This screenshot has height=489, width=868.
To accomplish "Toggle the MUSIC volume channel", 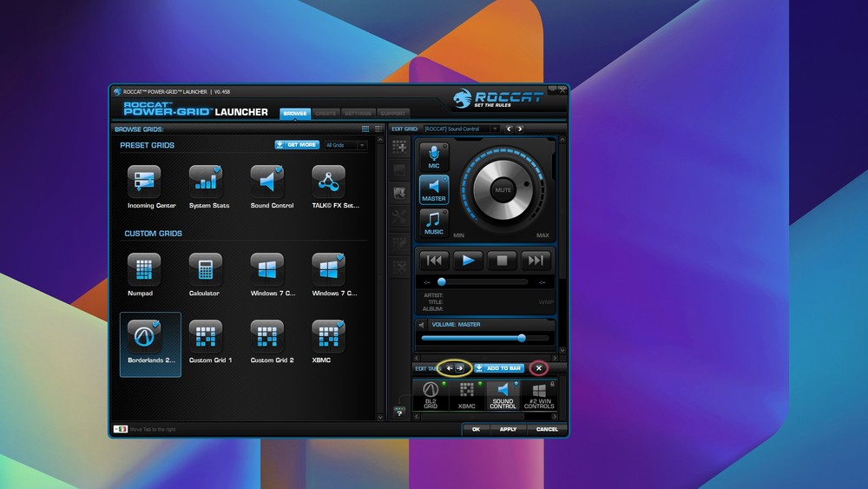I will (x=434, y=222).
